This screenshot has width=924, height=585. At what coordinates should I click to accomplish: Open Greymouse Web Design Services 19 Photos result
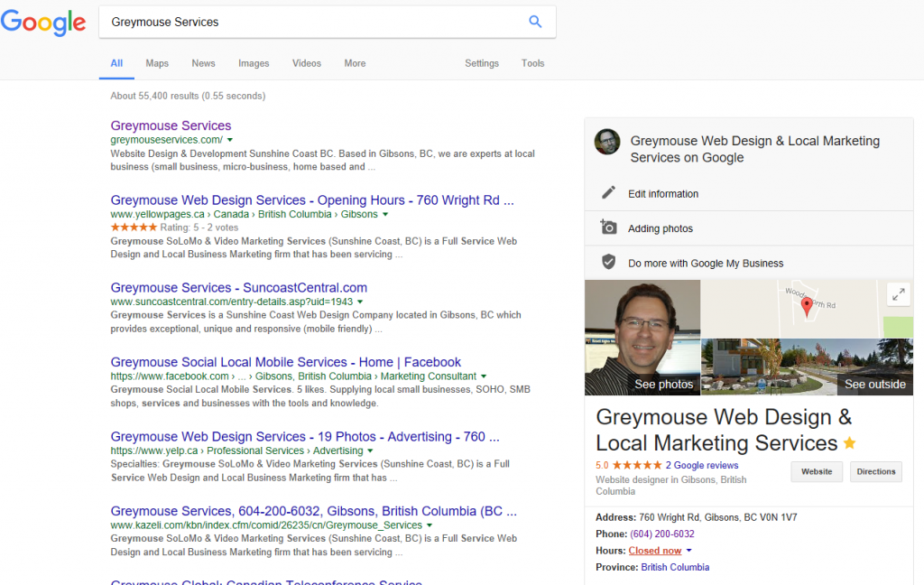[305, 437]
